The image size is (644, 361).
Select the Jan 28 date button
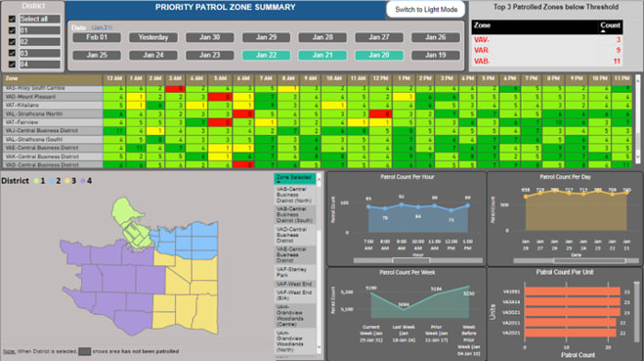[322, 37]
